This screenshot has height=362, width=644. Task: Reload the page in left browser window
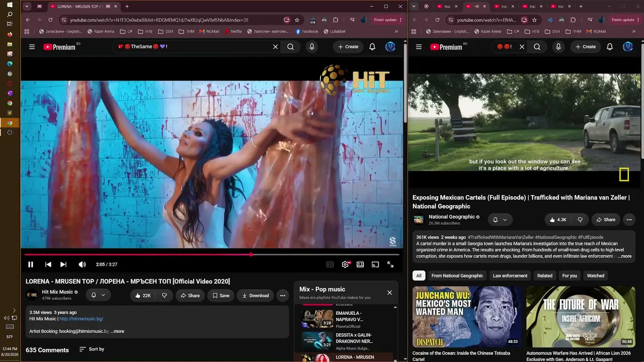50,20
